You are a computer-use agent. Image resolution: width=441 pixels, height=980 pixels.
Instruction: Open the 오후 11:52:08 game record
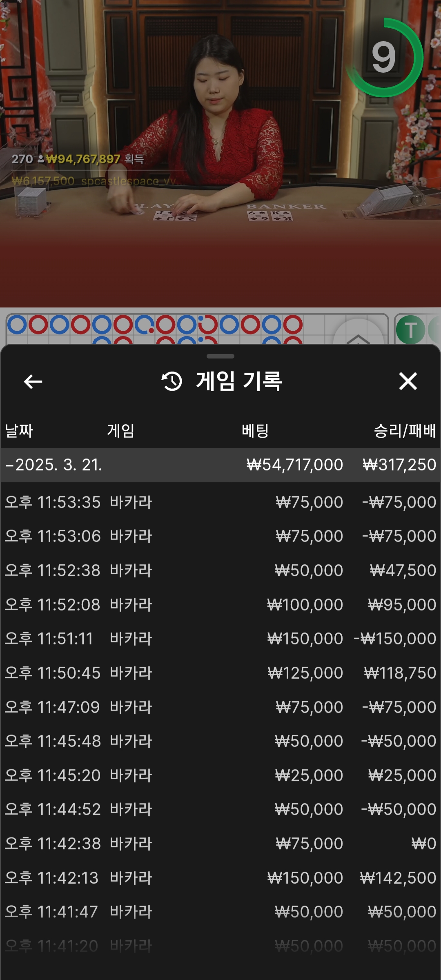220,605
